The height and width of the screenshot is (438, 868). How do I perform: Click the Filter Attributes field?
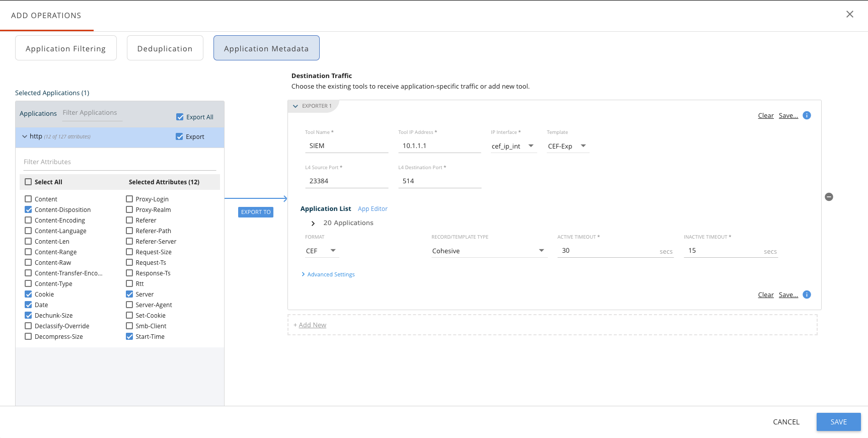(120, 162)
